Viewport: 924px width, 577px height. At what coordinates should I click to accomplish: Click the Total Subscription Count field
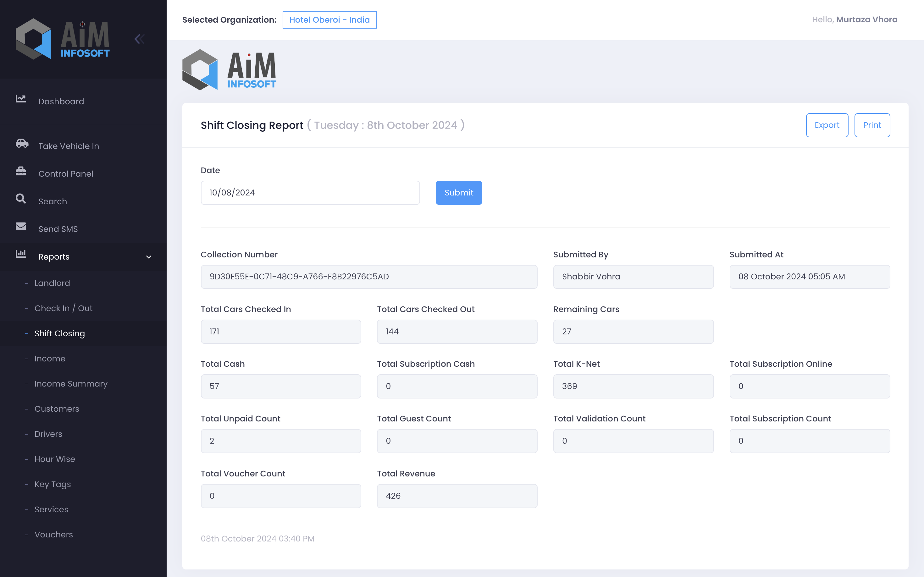pyautogui.click(x=810, y=441)
